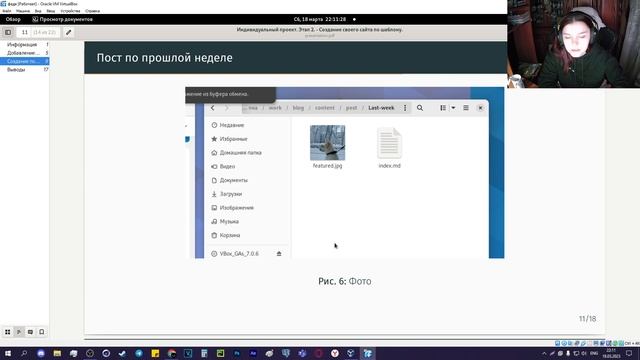Image resolution: width=640 pixels, height=360 pixels.
Task: Open the Файл menu in VirtualBox
Action: (x=7, y=11)
